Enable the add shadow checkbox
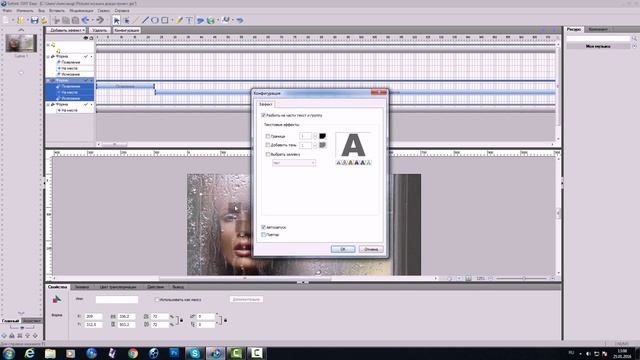The width and height of the screenshot is (640, 360). tap(268, 145)
